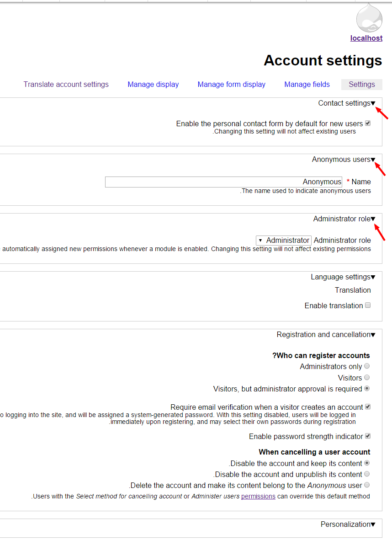This screenshot has height=541, width=392.
Task: Go to Translate account settings tab
Action: pyautogui.click(x=66, y=84)
